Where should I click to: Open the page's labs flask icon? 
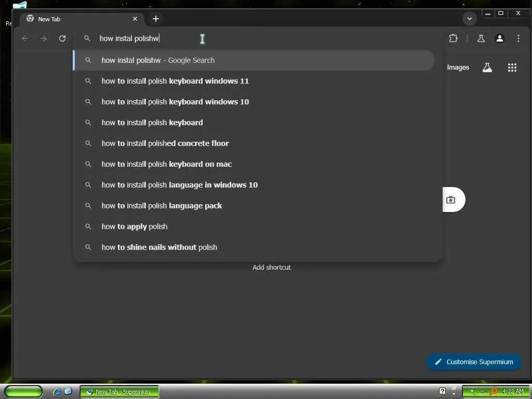tap(487, 68)
